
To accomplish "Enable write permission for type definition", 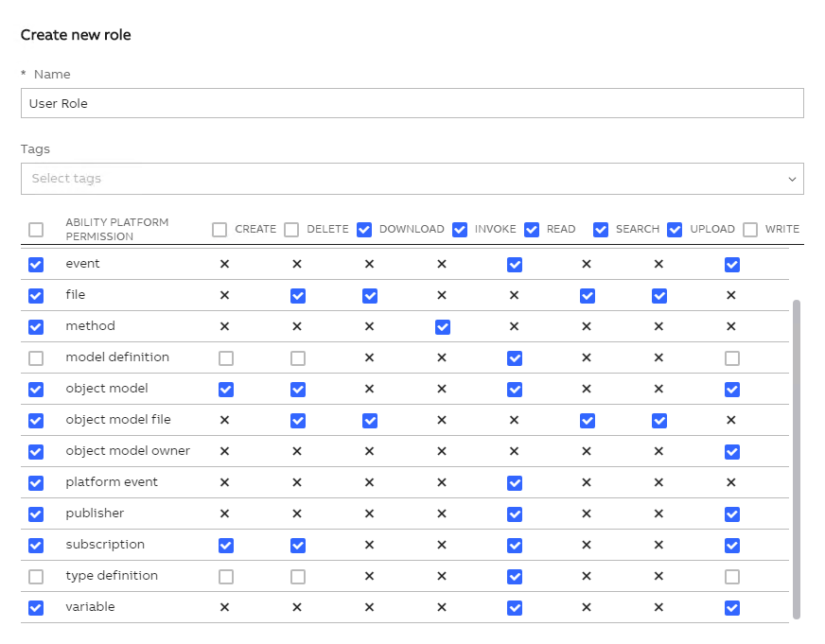I will click(732, 577).
